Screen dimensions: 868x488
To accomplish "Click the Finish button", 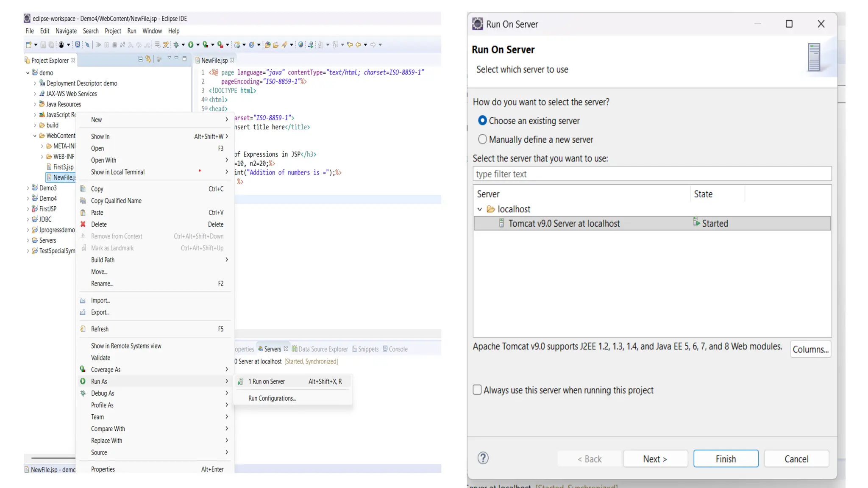I will pos(726,459).
